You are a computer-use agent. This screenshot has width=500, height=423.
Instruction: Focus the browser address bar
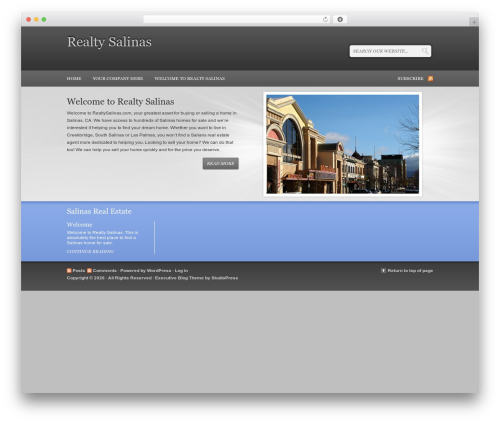tap(237, 20)
